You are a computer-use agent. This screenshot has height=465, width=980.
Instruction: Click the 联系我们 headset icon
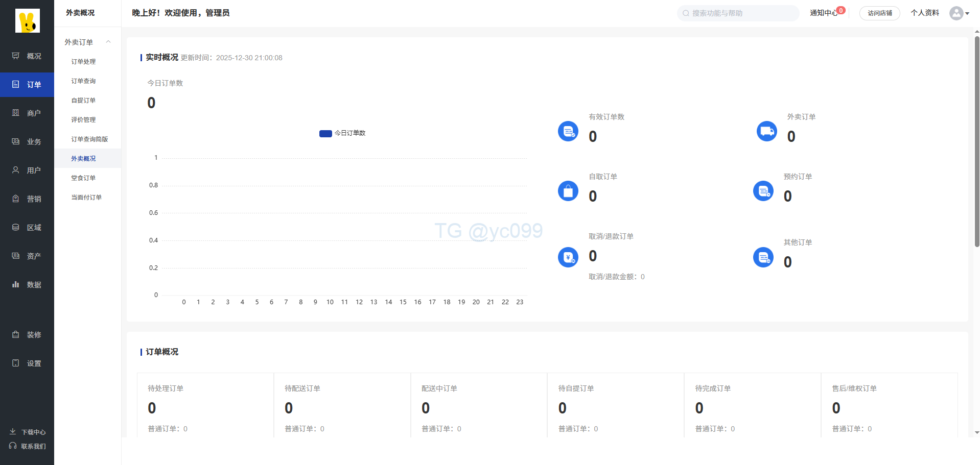coord(13,446)
